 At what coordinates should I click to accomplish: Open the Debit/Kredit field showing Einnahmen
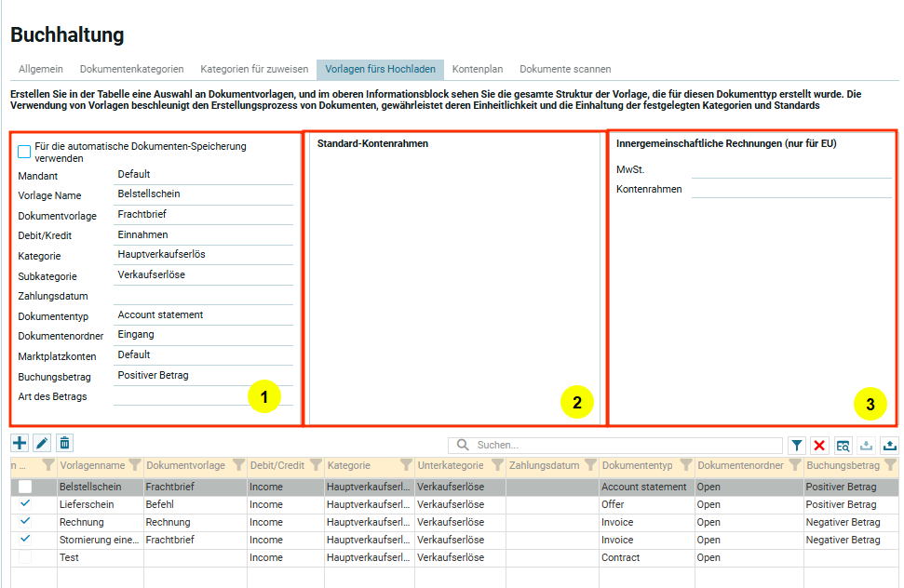pyautogui.click(x=203, y=235)
